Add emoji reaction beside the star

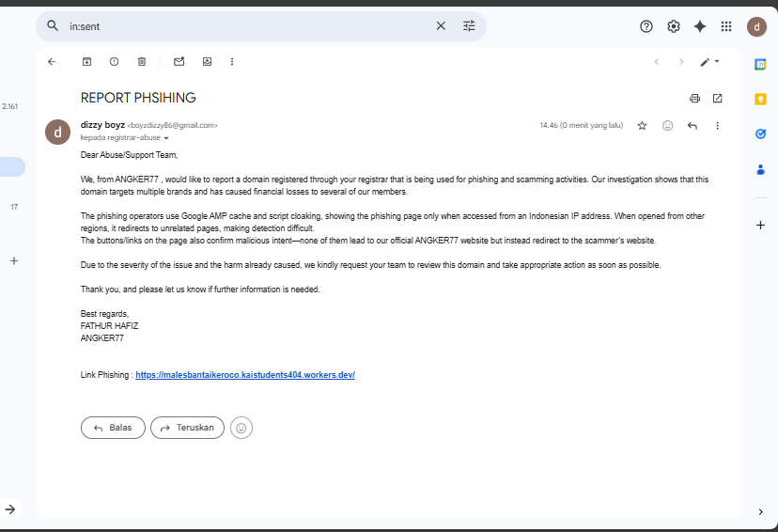tap(667, 126)
